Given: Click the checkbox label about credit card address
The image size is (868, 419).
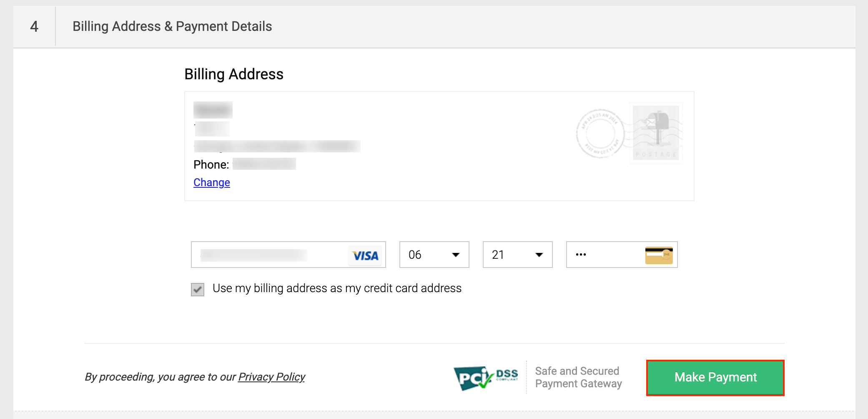Looking at the screenshot, I should coord(337,288).
